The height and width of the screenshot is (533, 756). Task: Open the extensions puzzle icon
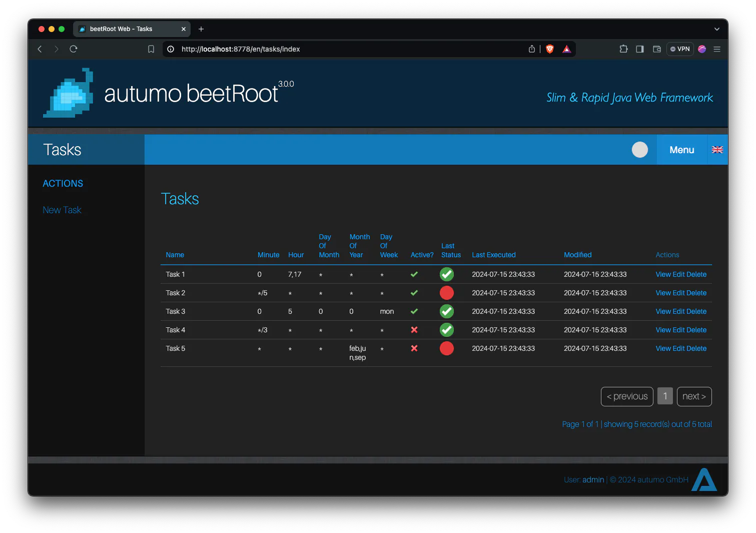(623, 49)
